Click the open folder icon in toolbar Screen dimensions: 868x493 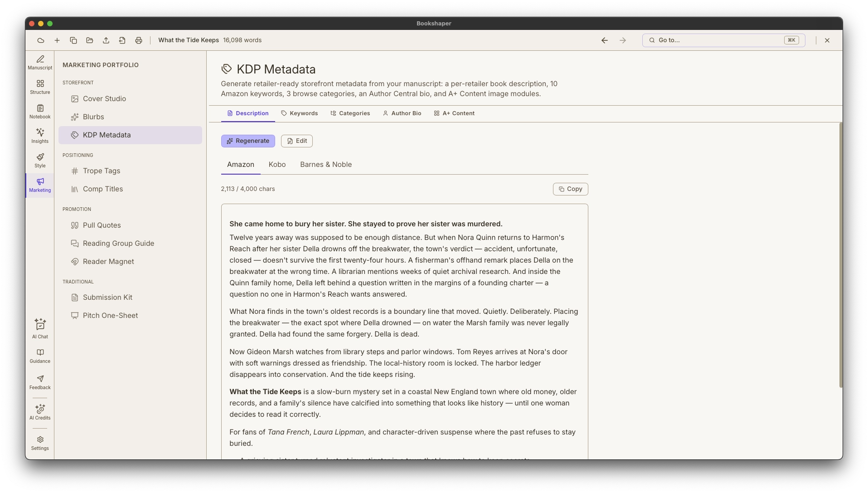(x=90, y=40)
